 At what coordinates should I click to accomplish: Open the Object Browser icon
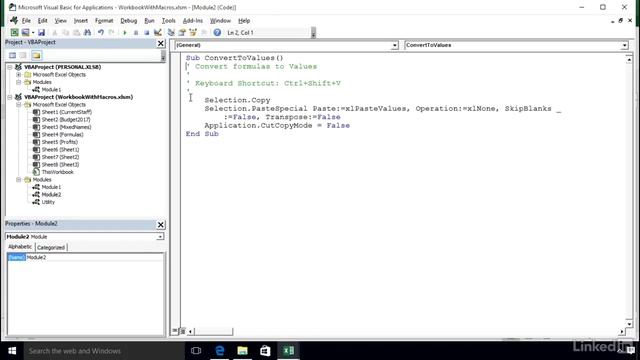point(193,32)
